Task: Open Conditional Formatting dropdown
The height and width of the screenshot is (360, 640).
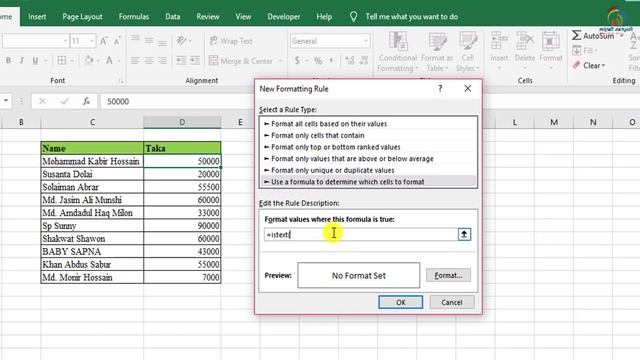Action: pyautogui.click(x=398, y=52)
